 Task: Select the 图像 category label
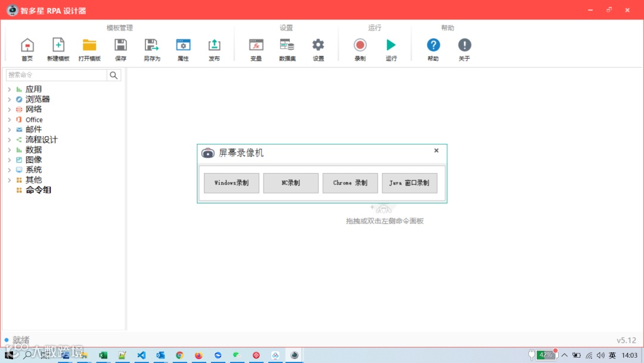pyautogui.click(x=33, y=160)
